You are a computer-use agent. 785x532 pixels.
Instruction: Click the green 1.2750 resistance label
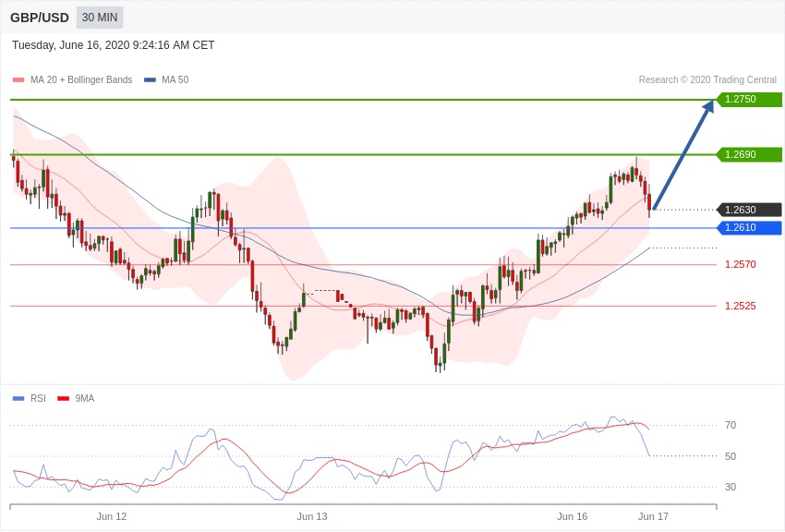749,99
